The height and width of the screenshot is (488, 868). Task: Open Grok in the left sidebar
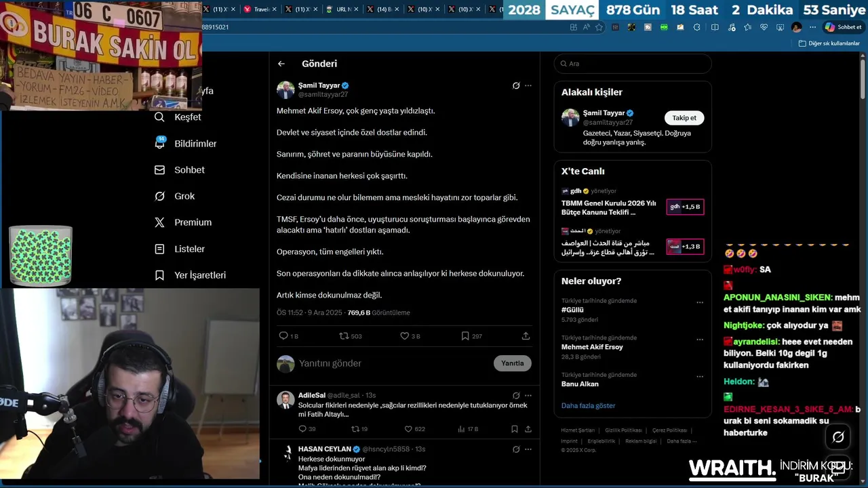[x=175, y=197]
